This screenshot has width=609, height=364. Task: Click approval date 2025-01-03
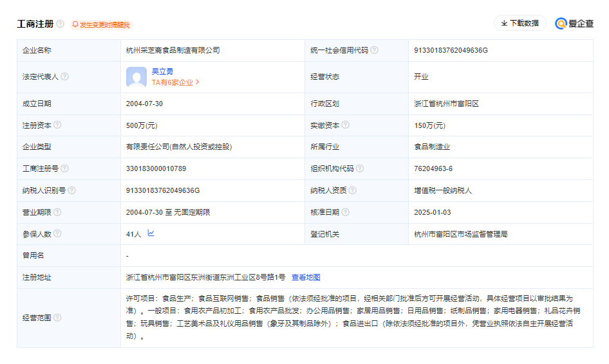pos(433,212)
